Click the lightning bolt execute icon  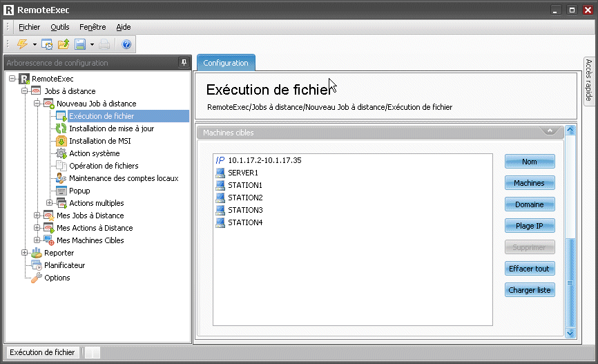[x=22, y=44]
